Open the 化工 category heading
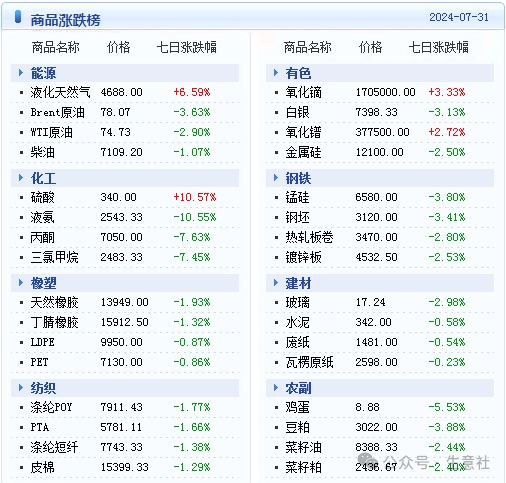Viewport: 506px width, 483px height. pos(43,178)
